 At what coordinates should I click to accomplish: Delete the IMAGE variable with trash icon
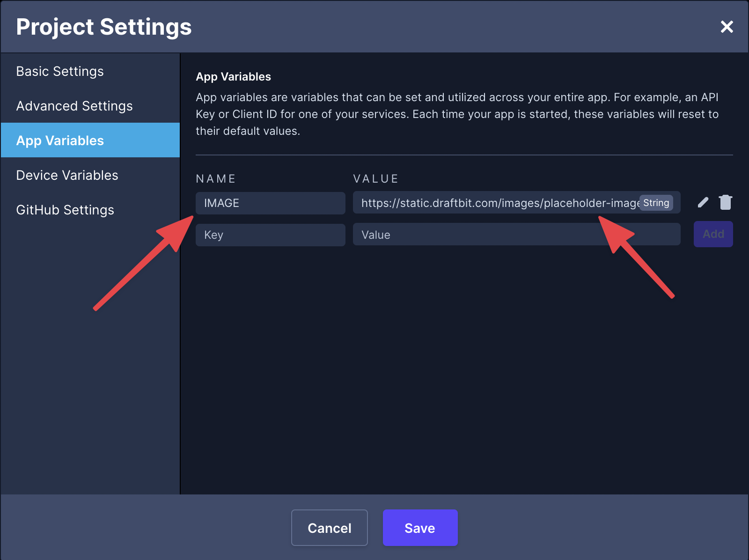pos(725,202)
